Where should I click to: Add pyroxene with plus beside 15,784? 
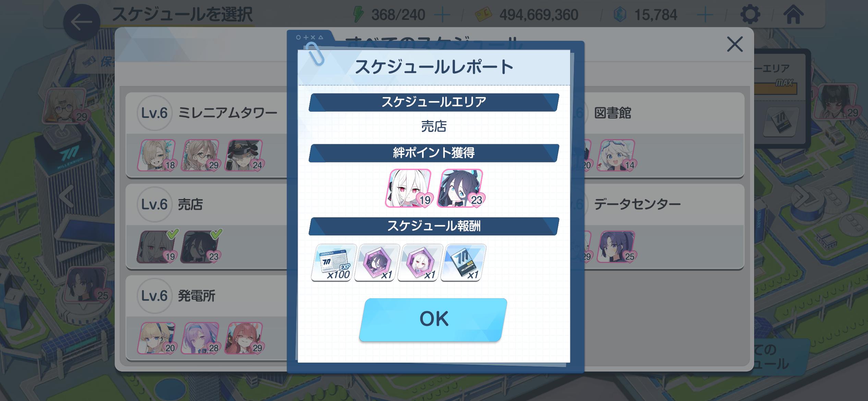[706, 15]
